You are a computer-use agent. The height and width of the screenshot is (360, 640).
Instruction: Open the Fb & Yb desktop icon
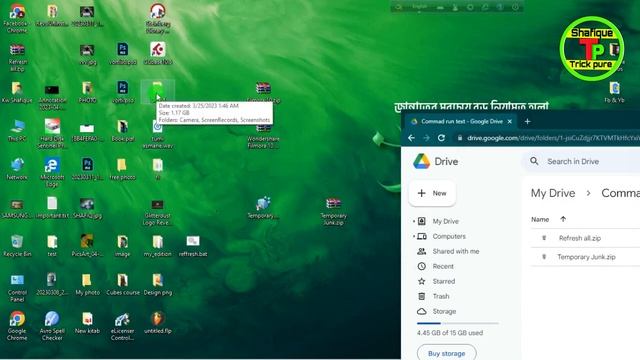[x=614, y=92]
